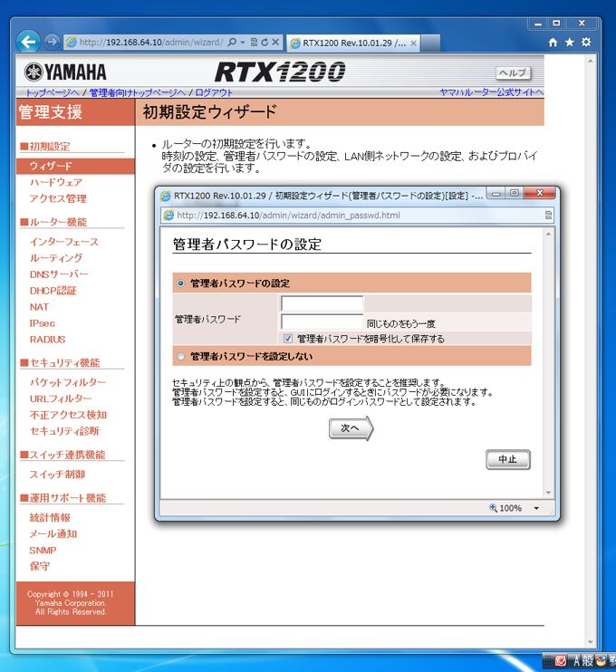616x672 pixels.
Task: Click the red tray icon in taskbar
Action: click(560, 660)
